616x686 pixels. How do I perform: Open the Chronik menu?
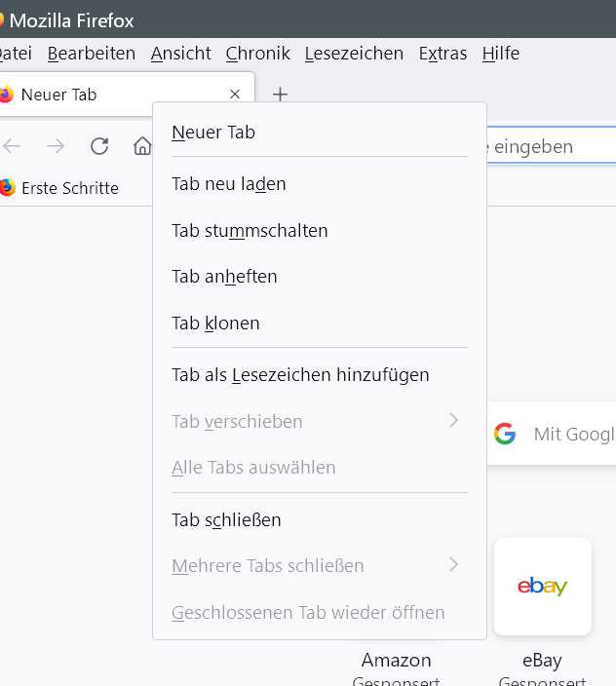(x=257, y=54)
